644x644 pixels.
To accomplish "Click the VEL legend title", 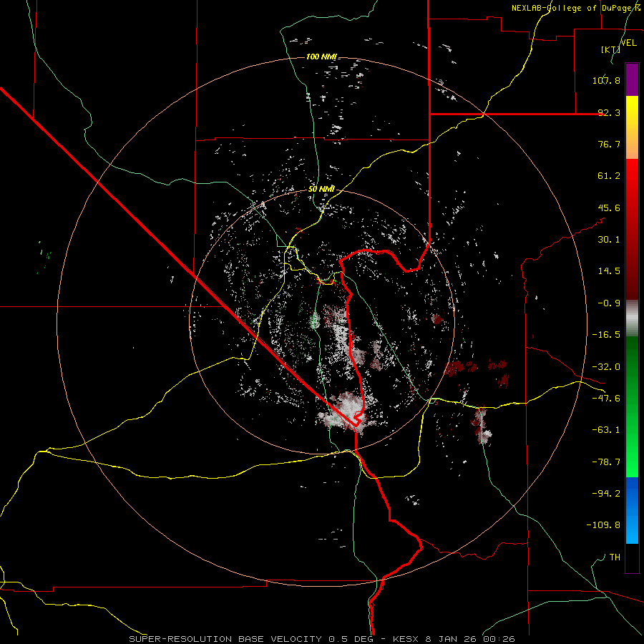I will pyautogui.click(x=628, y=43).
